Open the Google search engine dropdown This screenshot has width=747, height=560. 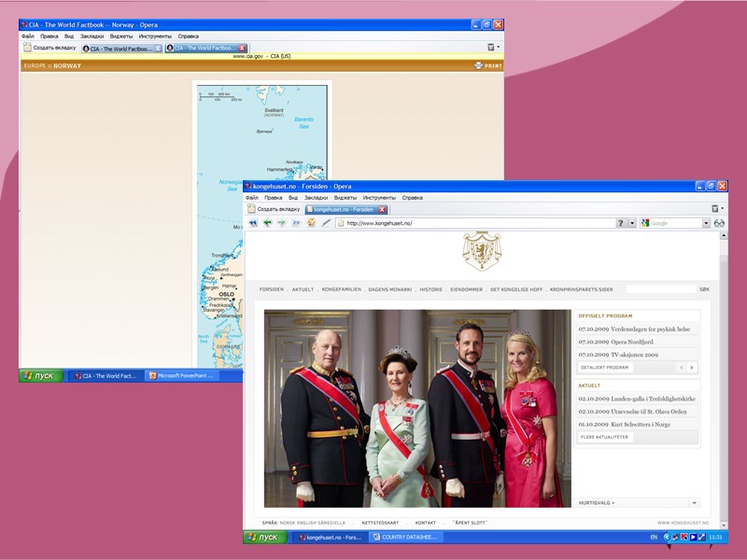tap(706, 223)
